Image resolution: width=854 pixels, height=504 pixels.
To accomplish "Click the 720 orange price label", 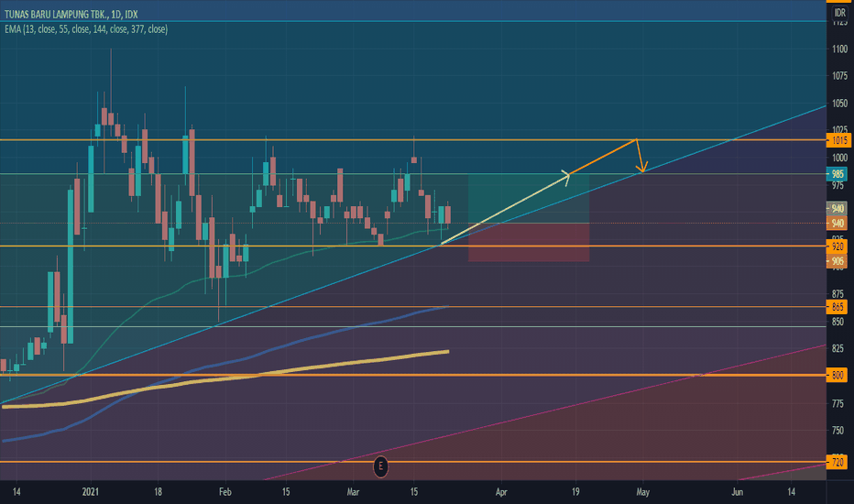I will pos(838,463).
